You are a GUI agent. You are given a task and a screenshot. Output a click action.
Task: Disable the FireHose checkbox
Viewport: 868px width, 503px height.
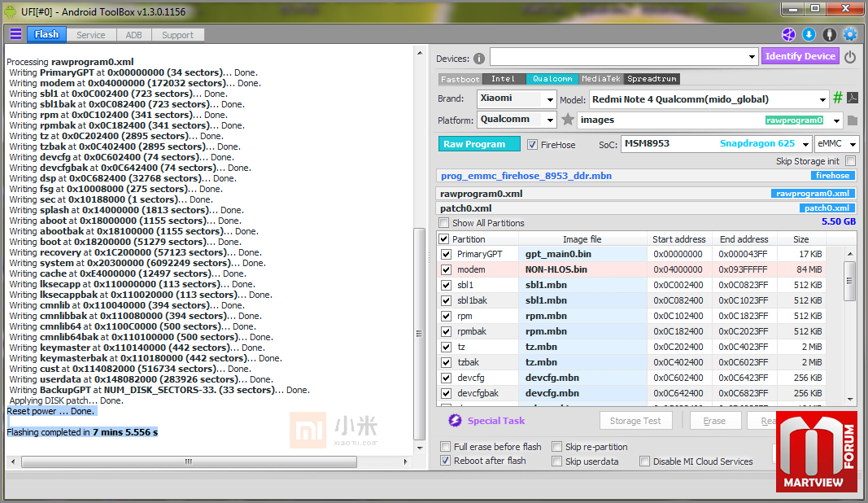point(533,145)
